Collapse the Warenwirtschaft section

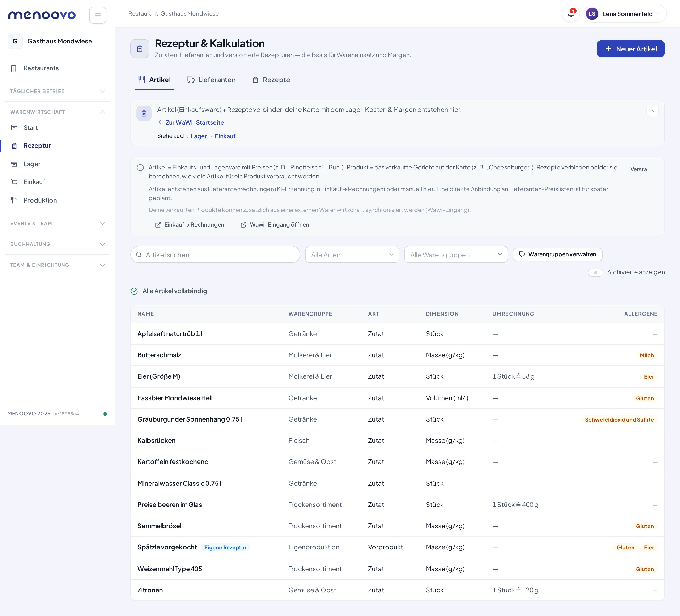pyautogui.click(x=57, y=112)
